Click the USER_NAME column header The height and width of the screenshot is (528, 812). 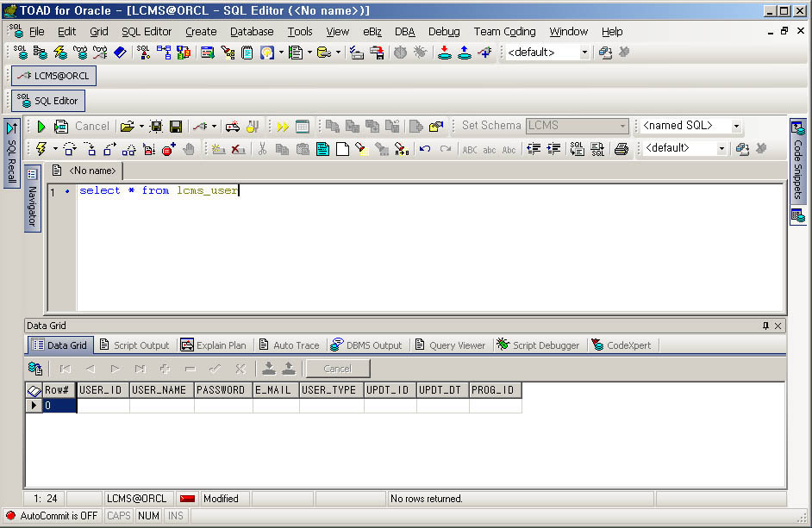point(161,390)
